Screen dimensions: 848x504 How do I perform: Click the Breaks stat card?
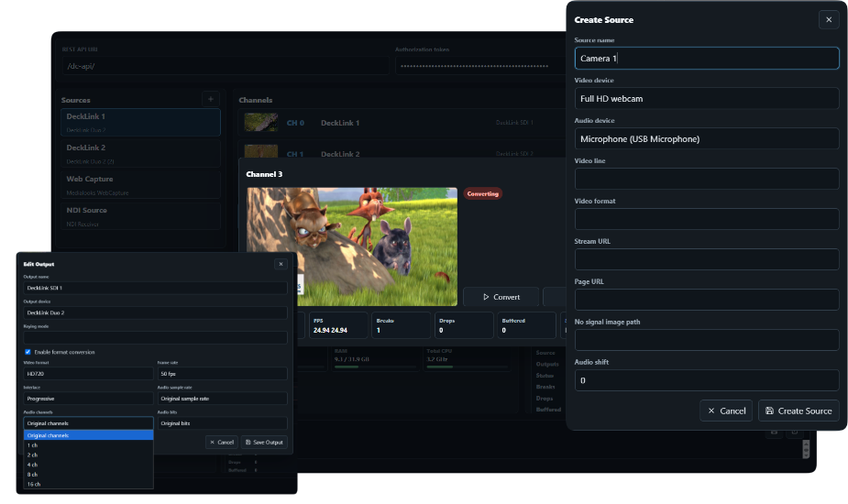click(402, 325)
